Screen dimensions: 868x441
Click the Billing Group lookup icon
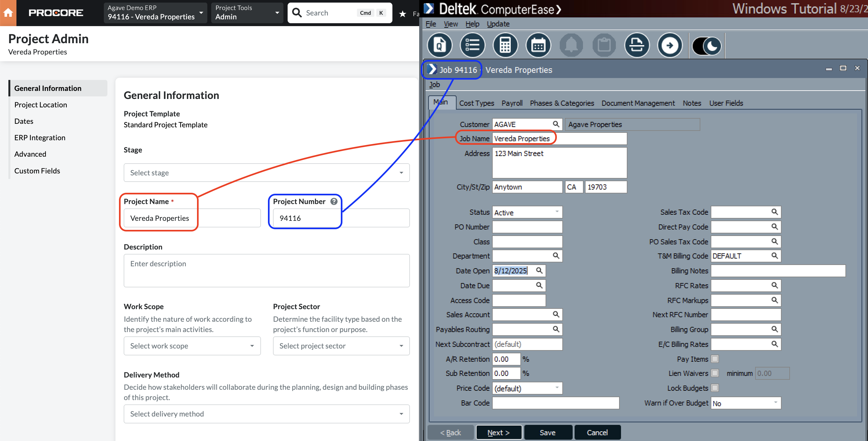click(x=774, y=329)
